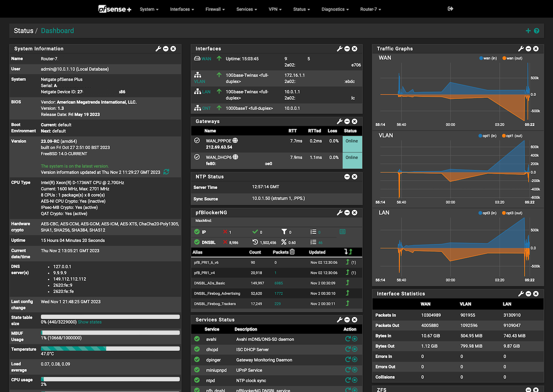Click the trash icon next to Packets header

(292, 252)
